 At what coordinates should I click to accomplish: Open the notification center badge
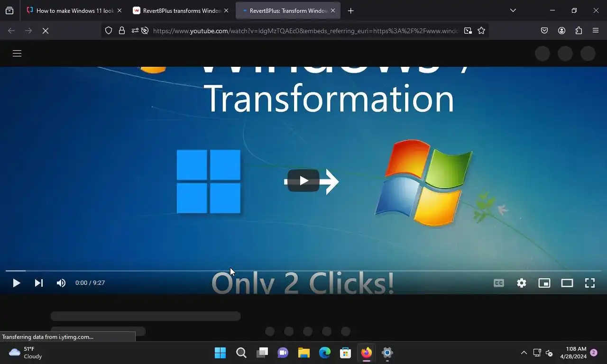[x=594, y=353]
